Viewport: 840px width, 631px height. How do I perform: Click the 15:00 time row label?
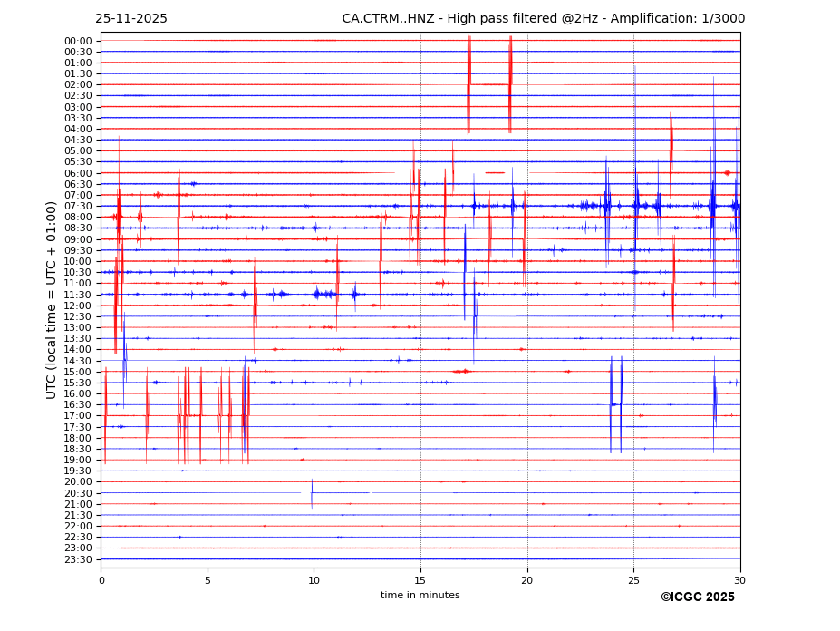pyautogui.click(x=78, y=372)
